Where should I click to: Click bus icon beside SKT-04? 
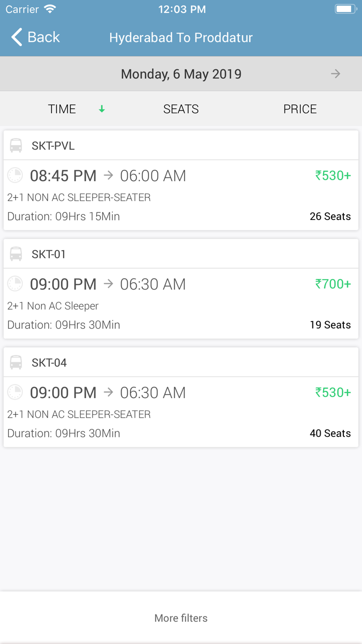[x=16, y=362]
